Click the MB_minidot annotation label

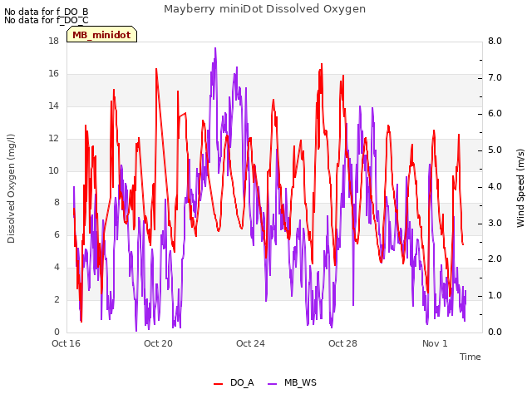[x=101, y=35]
